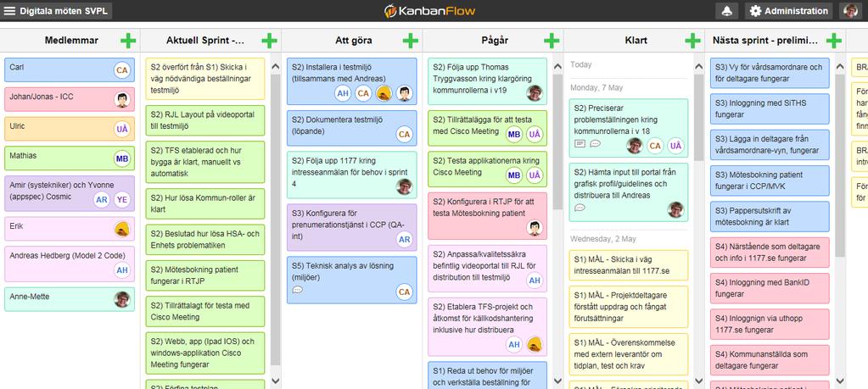This screenshot has height=389, width=868.
Task: Add a task to the Pågår column
Action: (x=552, y=41)
